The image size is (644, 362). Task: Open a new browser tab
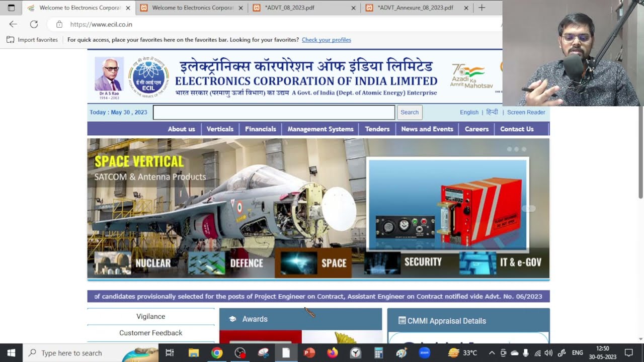pos(481,8)
